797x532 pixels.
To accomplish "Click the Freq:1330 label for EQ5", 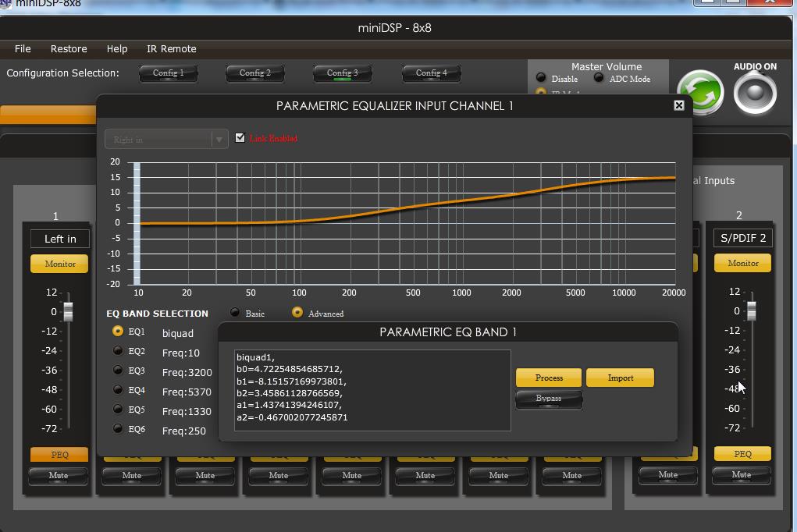I will tap(187, 411).
